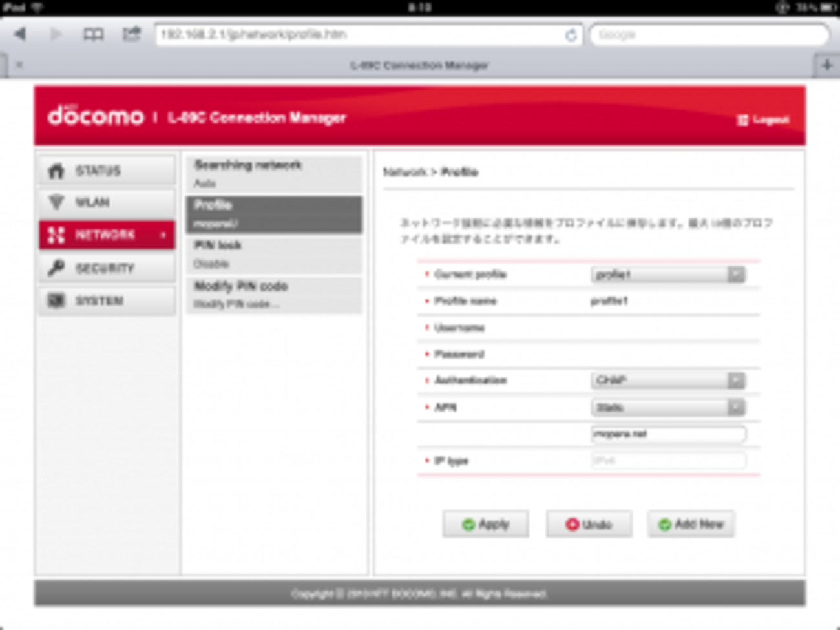This screenshot has height=630, width=840.
Task: Click the Username label
Action: (x=459, y=328)
